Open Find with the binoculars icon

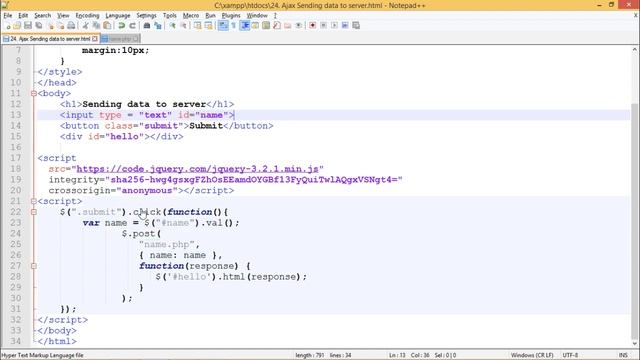coord(147,26)
